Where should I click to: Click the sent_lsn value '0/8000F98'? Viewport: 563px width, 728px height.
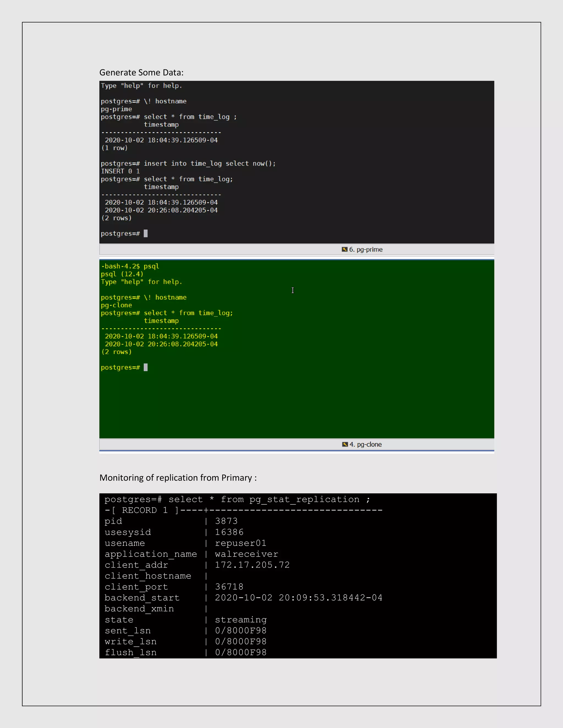click(241, 631)
